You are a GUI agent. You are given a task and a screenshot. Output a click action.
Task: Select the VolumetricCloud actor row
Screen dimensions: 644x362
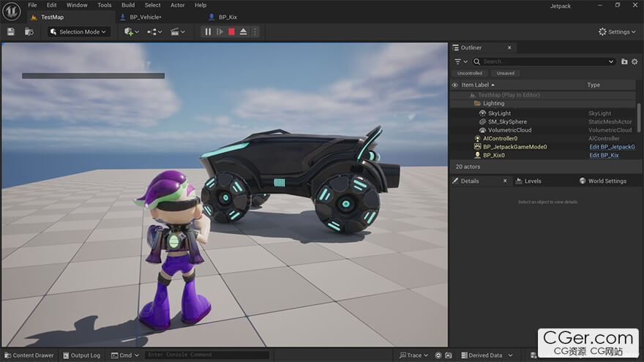[x=543, y=130]
